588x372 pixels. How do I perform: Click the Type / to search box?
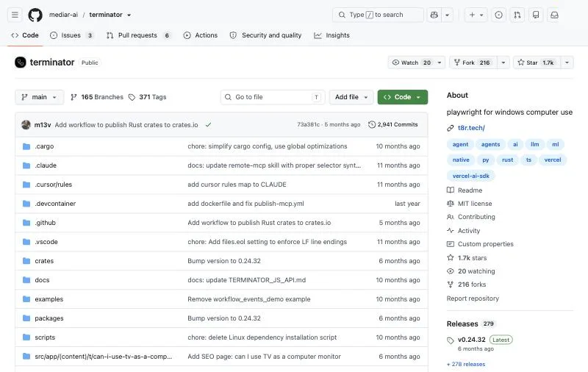tap(378, 15)
